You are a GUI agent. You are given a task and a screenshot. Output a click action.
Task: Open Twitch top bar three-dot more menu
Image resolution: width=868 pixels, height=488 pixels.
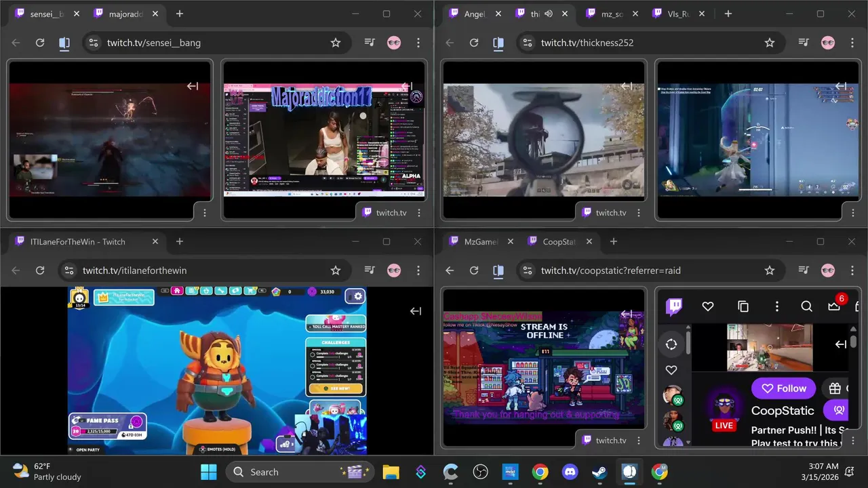[777, 306]
